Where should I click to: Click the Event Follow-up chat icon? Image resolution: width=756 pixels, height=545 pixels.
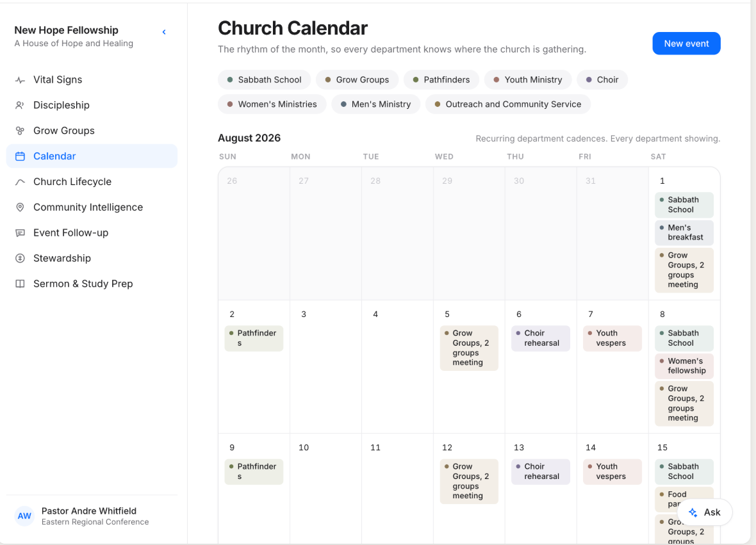click(20, 232)
